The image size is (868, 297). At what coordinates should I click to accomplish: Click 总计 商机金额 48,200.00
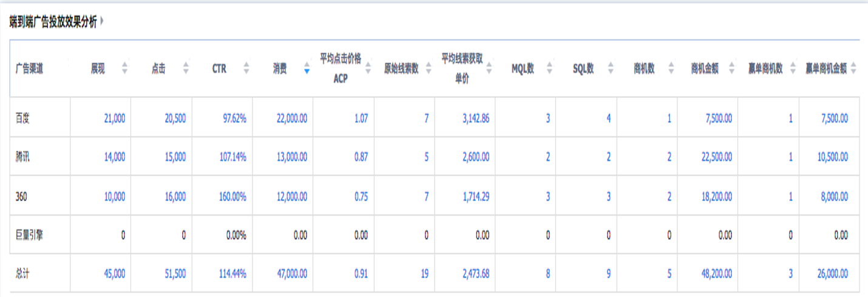click(716, 274)
